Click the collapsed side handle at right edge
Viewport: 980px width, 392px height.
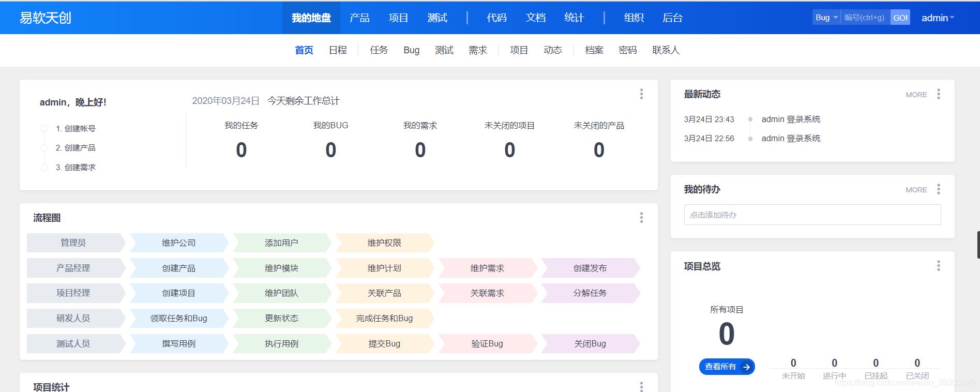978,245
